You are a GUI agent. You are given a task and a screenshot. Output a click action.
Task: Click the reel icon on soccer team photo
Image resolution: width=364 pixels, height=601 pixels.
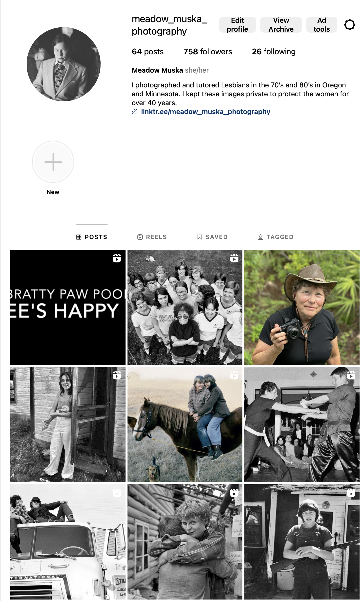click(234, 258)
